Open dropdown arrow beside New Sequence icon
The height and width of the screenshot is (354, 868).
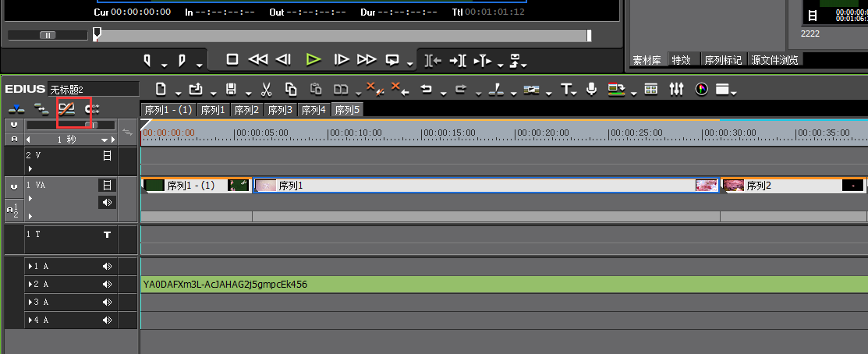click(178, 93)
